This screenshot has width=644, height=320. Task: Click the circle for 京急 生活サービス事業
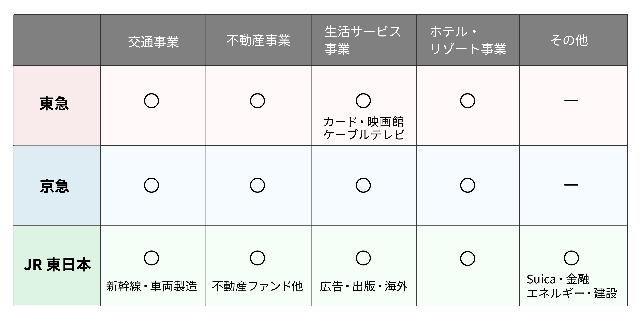(363, 185)
